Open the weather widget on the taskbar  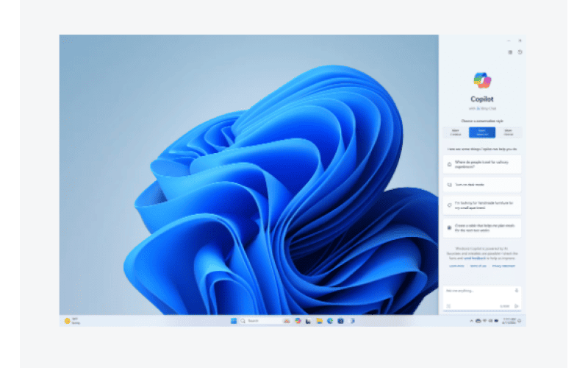coord(71,321)
